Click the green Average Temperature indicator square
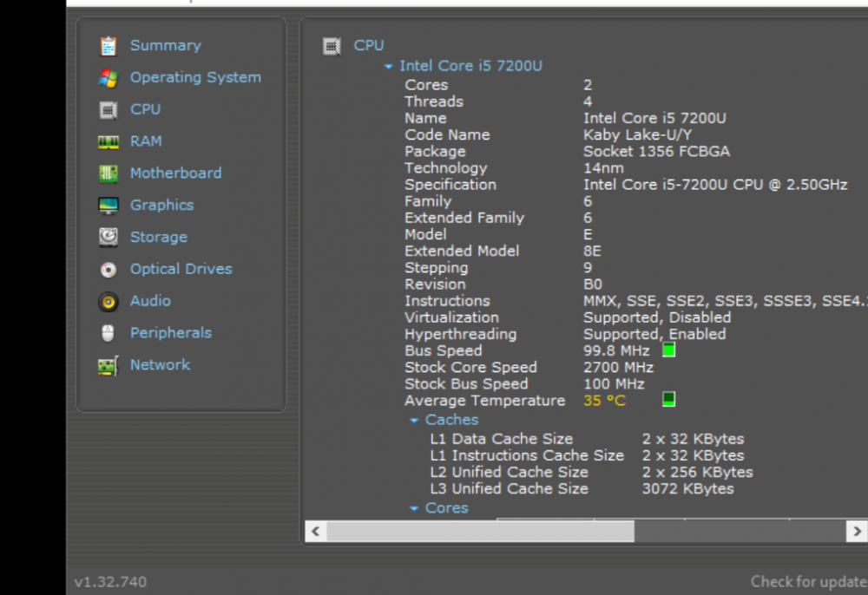Image resolution: width=868 pixels, height=595 pixels. 668,400
